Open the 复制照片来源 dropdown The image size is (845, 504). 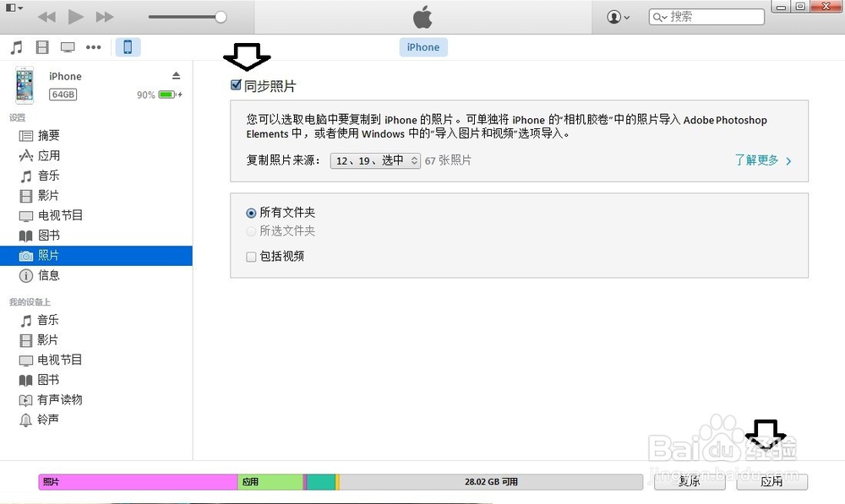pos(374,160)
